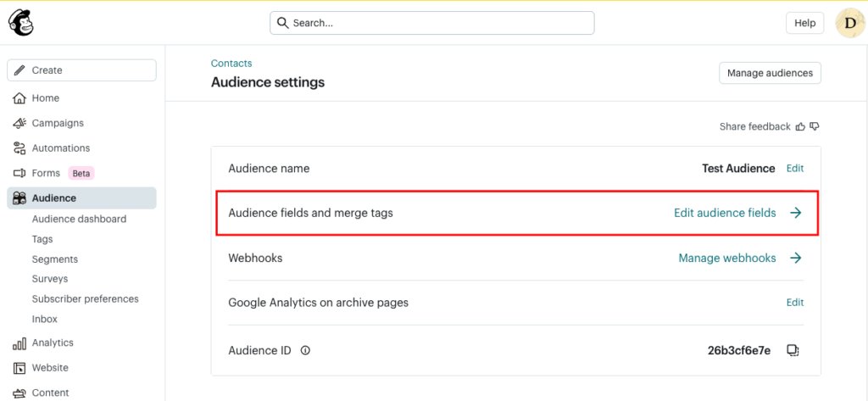This screenshot has height=401, width=868.
Task: Click Edit link beside Test Audience name
Action: click(x=794, y=169)
